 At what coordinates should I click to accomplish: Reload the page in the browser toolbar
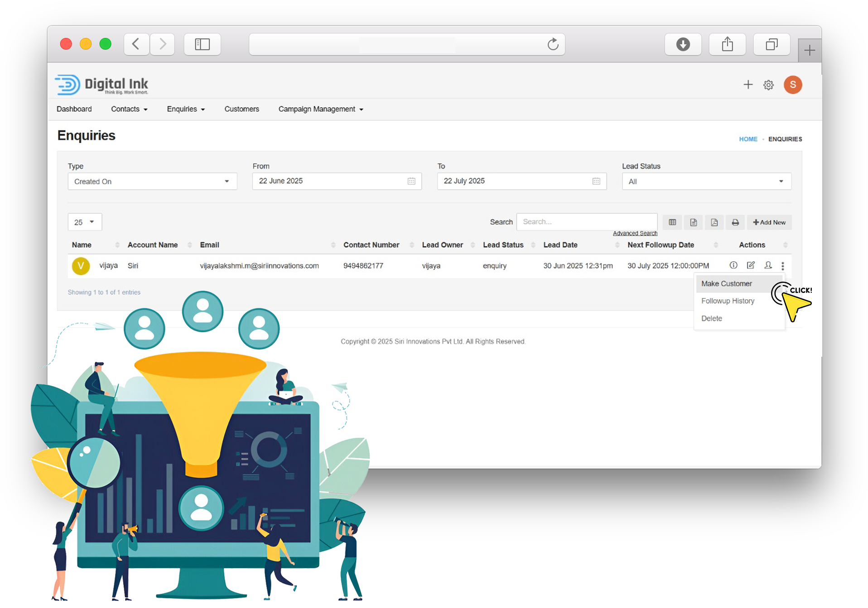click(x=553, y=44)
